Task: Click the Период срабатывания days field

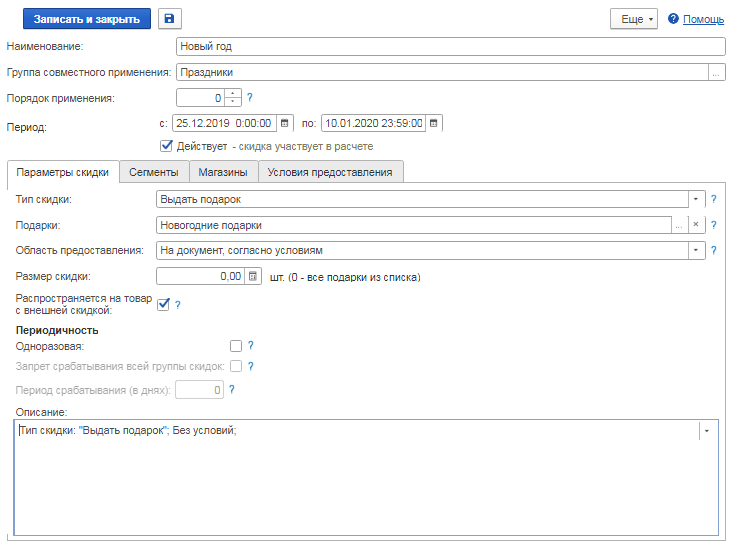Action: (199, 390)
